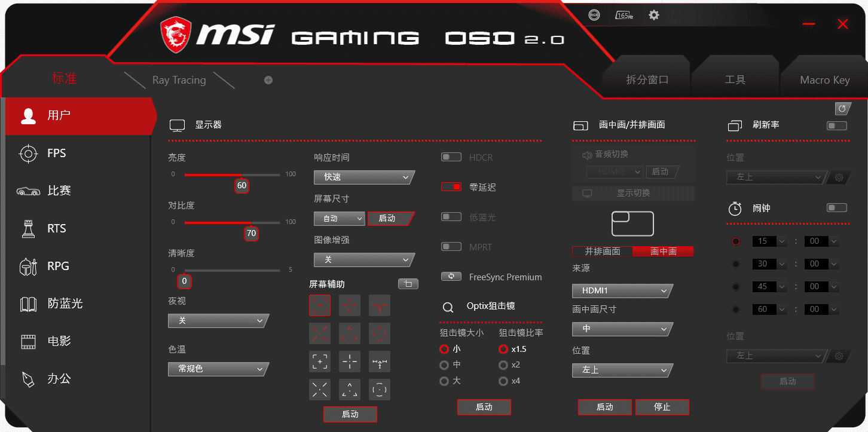Toggle the MPRT switch

451,247
